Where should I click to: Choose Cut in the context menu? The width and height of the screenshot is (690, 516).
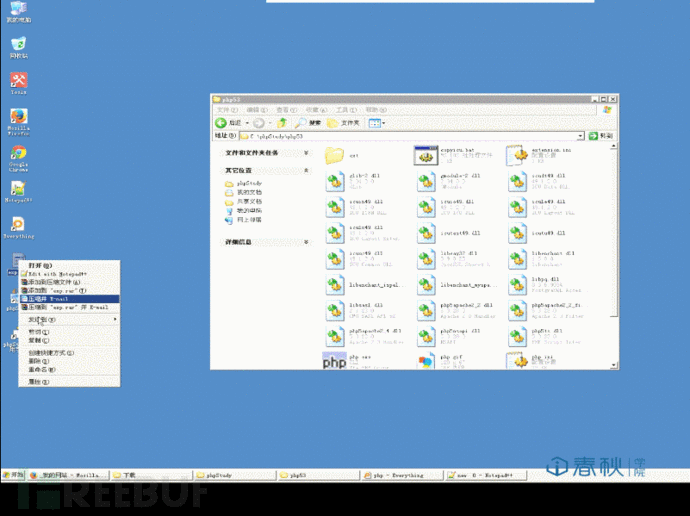69,332
